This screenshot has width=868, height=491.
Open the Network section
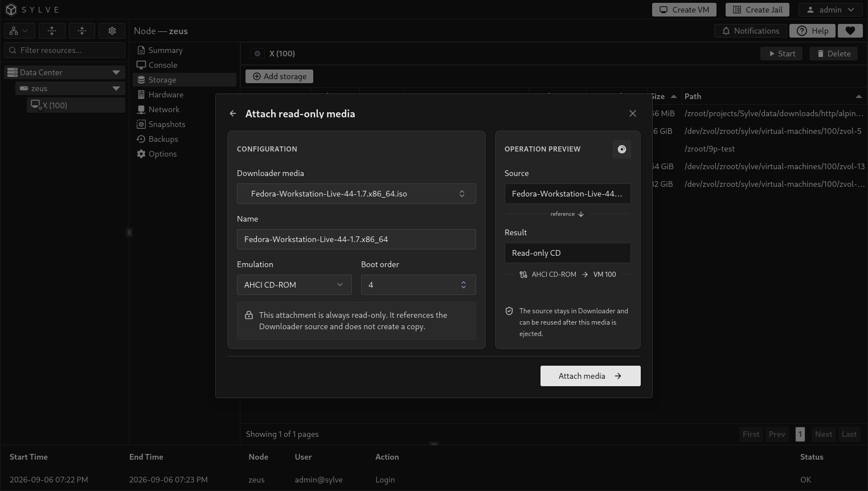tap(185, 109)
